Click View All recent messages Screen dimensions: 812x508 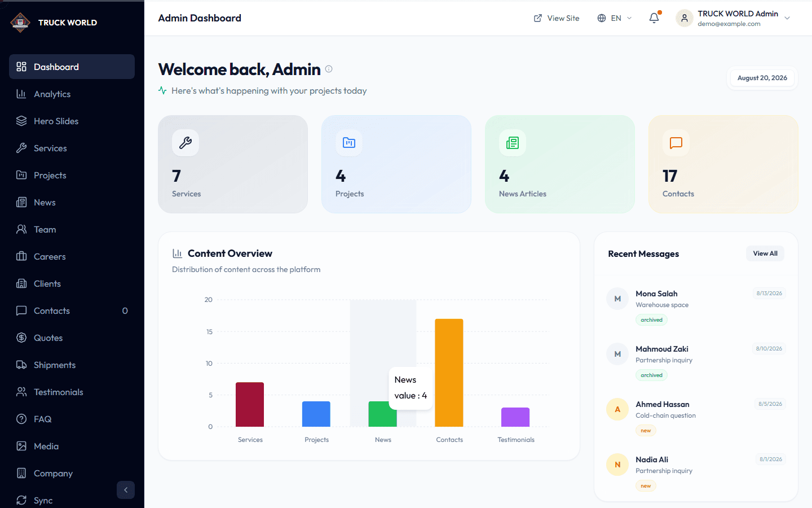[765, 253]
